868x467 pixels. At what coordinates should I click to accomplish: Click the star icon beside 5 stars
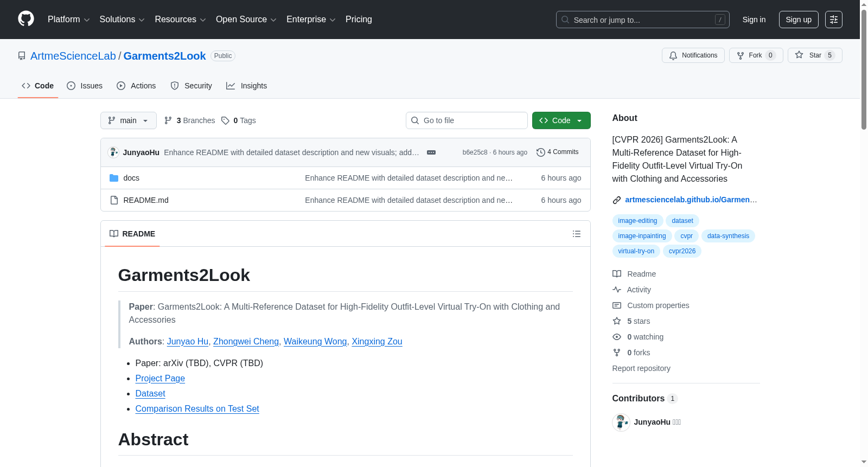[x=617, y=321]
